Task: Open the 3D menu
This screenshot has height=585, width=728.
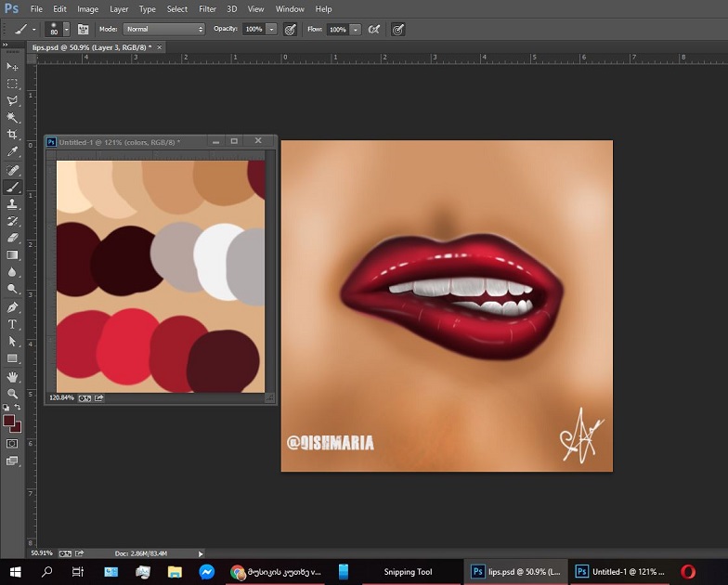Action: (232, 9)
